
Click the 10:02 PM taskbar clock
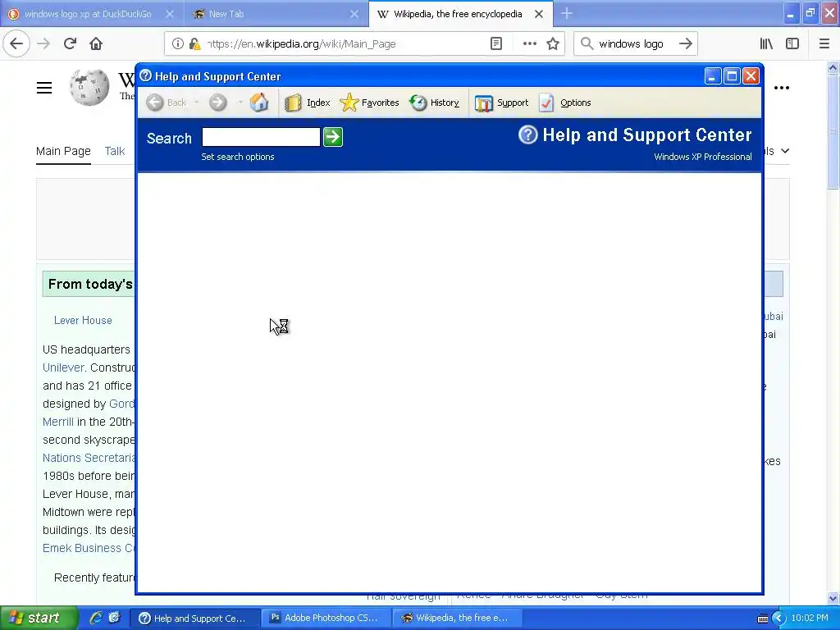tap(810, 618)
